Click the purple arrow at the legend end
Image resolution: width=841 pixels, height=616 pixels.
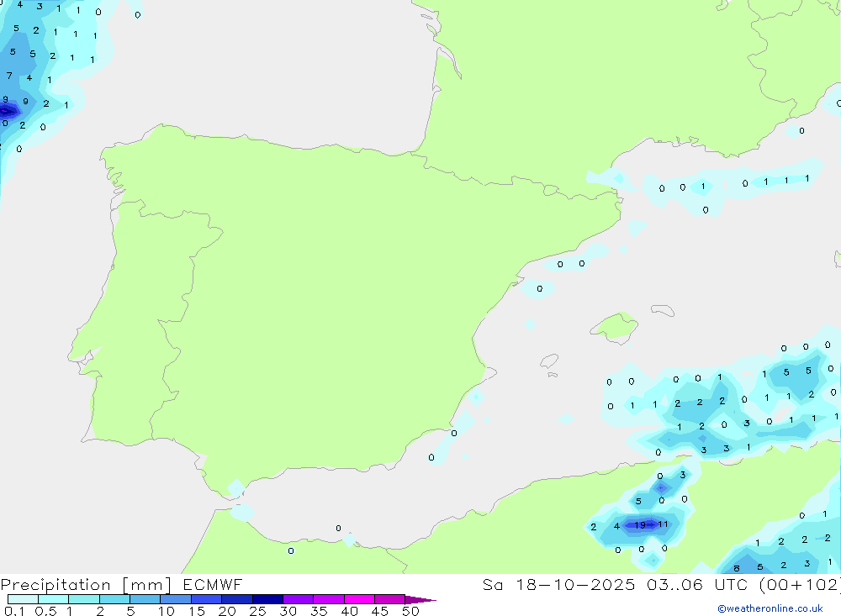(x=420, y=599)
